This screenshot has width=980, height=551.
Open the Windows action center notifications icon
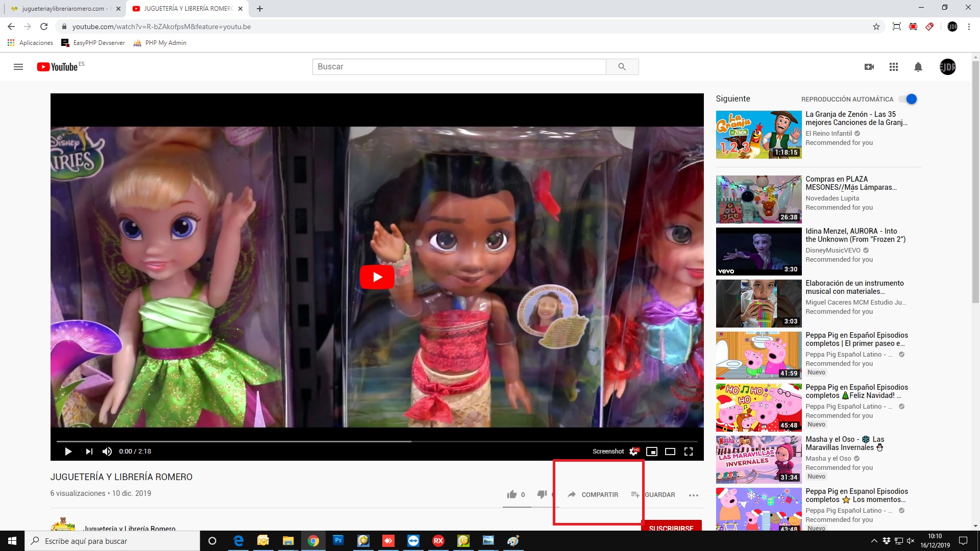click(963, 541)
